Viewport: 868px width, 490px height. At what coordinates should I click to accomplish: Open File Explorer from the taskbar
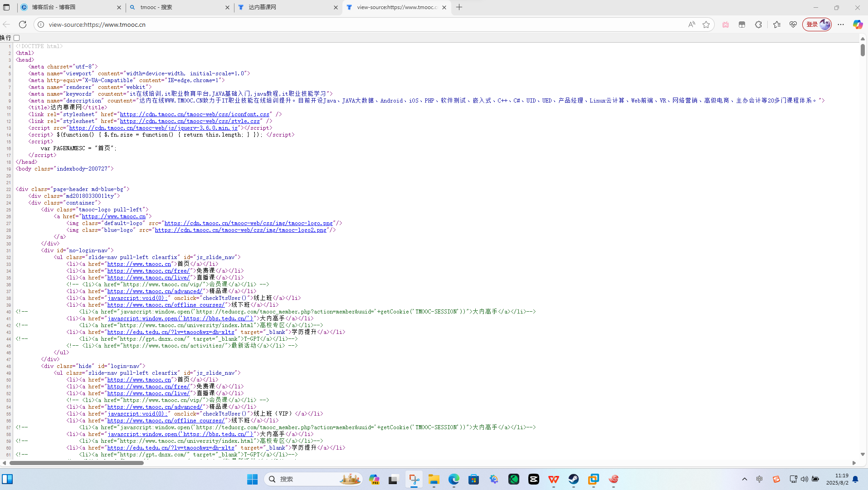tap(434, 479)
